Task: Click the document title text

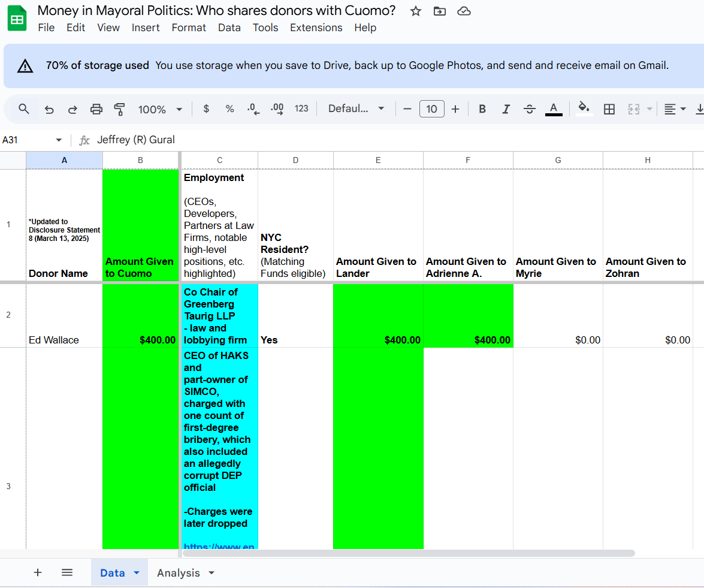Action: tap(216, 10)
